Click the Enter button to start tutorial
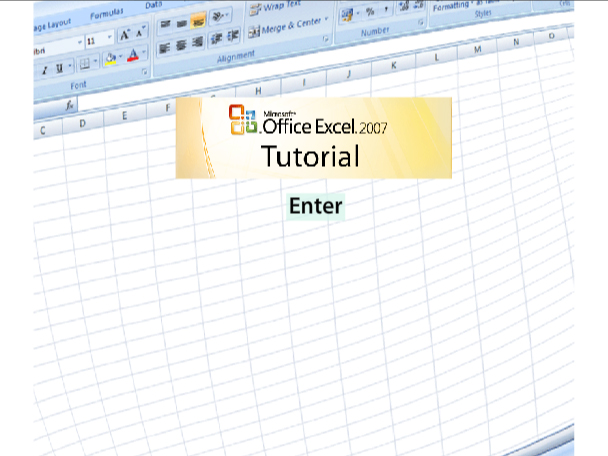This screenshot has width=608, height=456. tap(316, 206)
